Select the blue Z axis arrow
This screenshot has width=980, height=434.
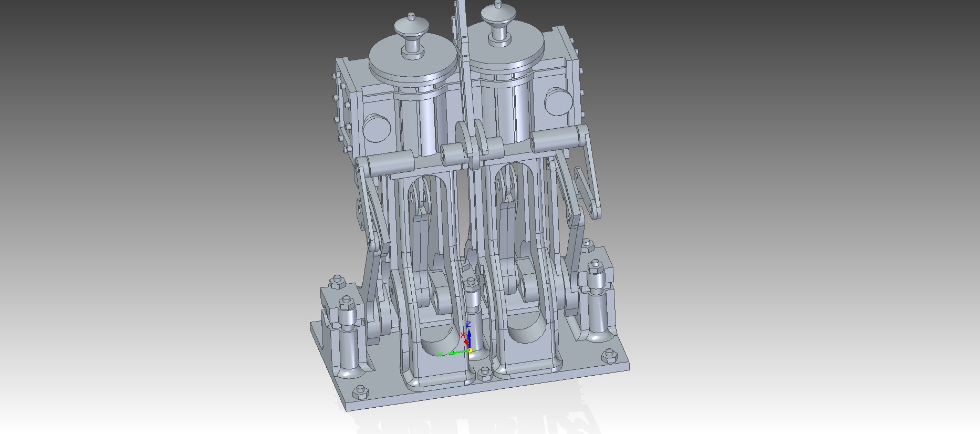pyautogui.click(x=469, y=336)
